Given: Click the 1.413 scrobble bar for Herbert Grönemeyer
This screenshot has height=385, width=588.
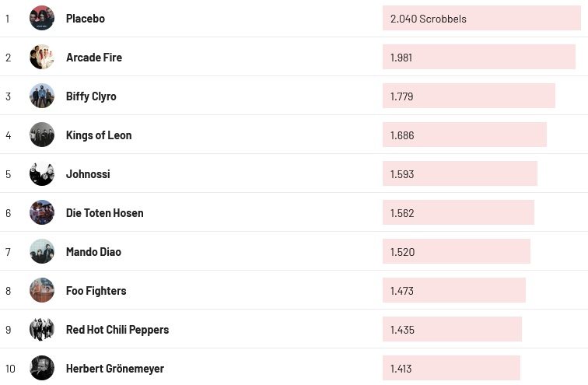Looking at the screenshot, I should pos(451,368).
